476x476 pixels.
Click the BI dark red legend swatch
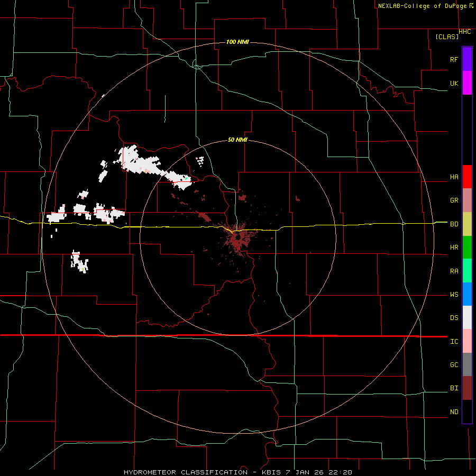click(467, 388)
